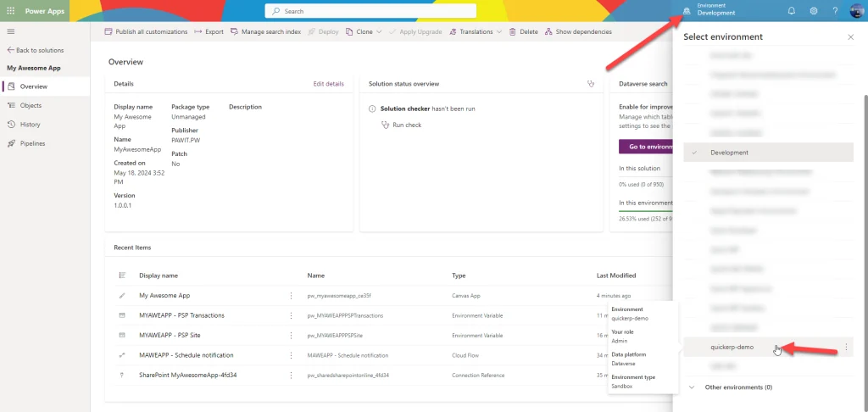Click Manage search index
This screenshot has height=412, width=868.
point(265,31)
